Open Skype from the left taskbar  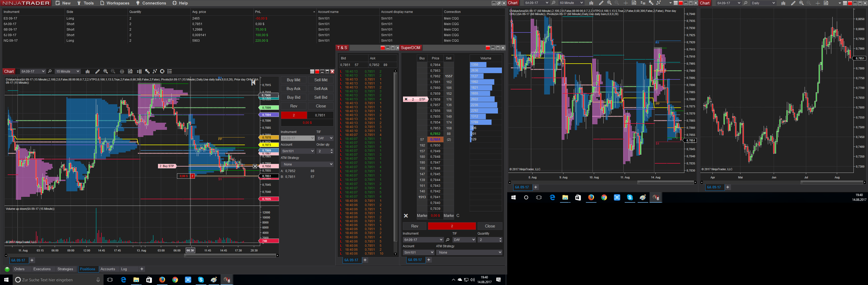click(x=201, y=280)
